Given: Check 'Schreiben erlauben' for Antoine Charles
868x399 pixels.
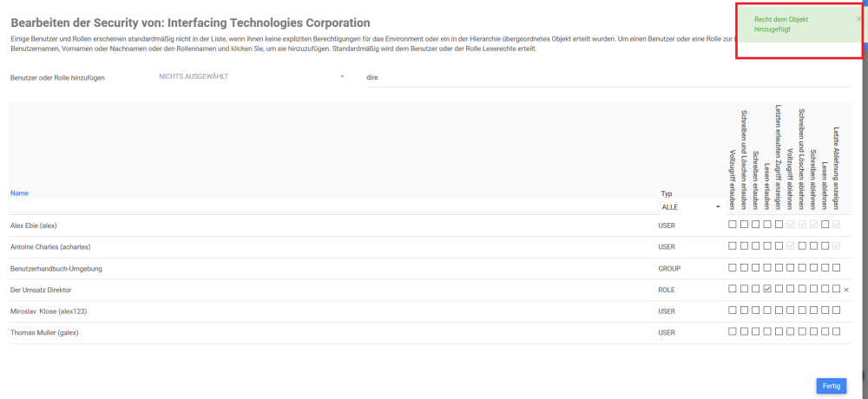Looking at the screenshot, I should click(x=756, y=245).
